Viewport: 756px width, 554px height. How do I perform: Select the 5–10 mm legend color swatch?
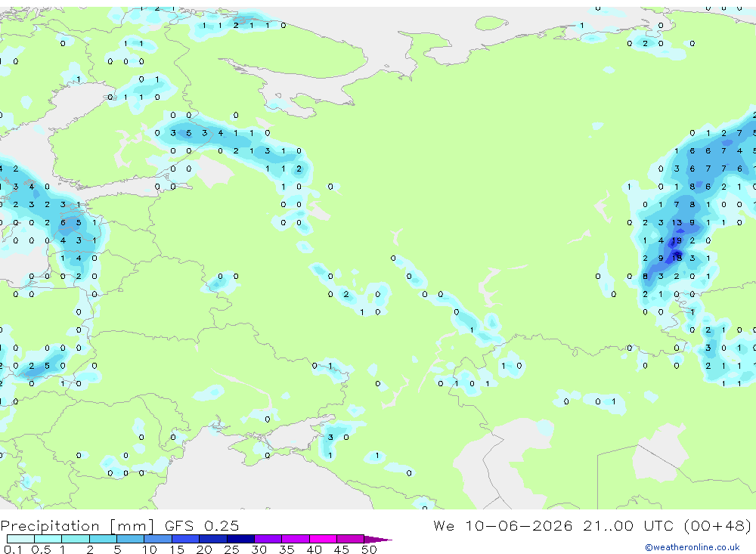[131, 539]
